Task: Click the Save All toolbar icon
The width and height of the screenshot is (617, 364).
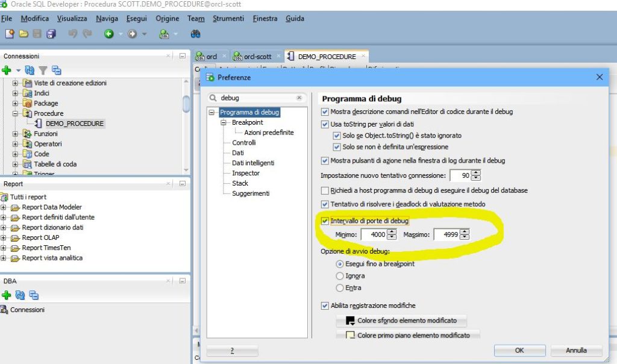Action: pos(51,34)
